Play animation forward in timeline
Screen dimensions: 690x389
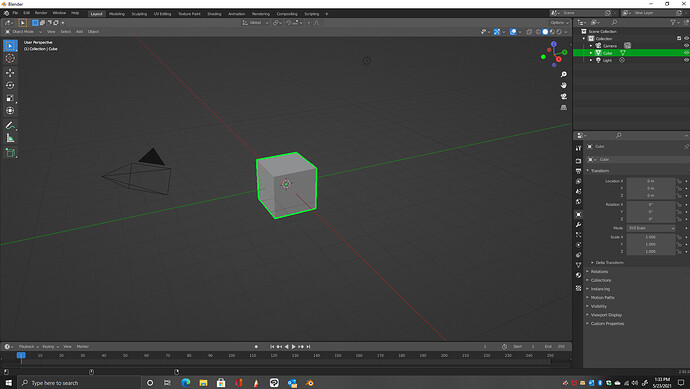point(294,347)
